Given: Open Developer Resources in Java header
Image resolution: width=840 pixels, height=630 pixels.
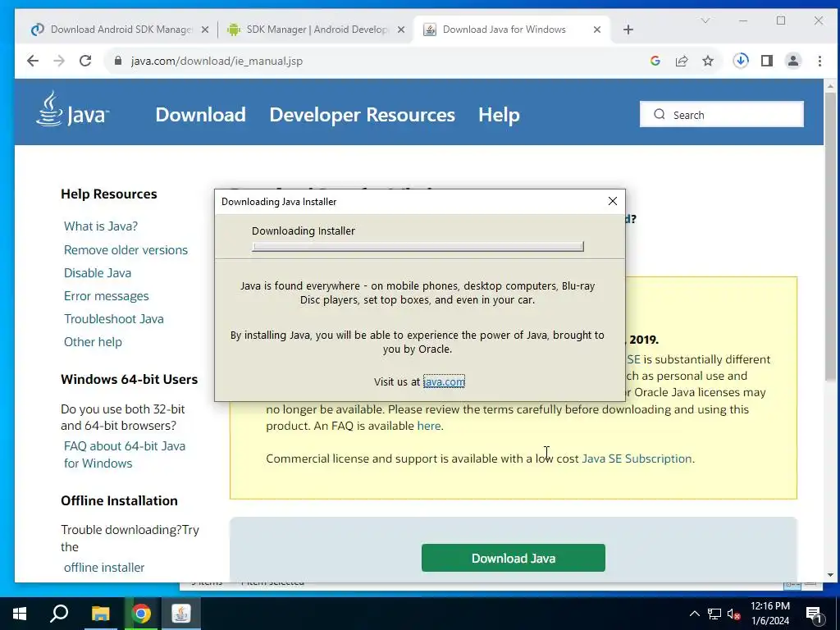Looking at the screenshot, I should click(362, 115).
